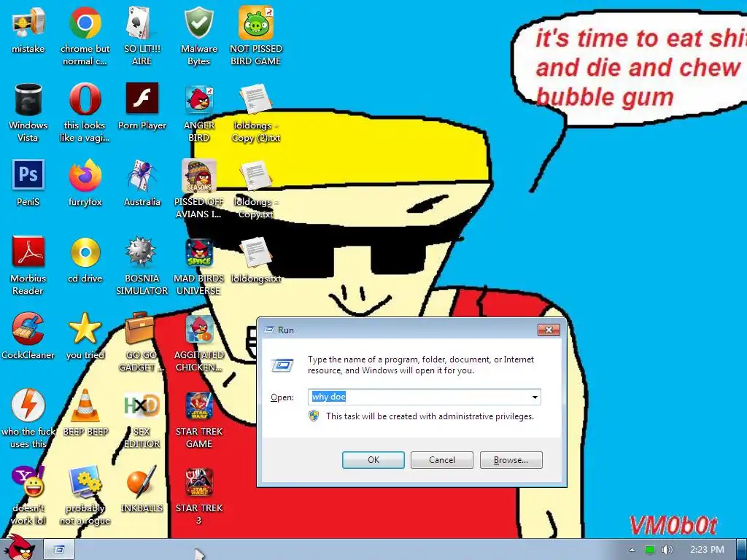
Task: Click the 2:23 PM clock
Action: point(707,550)
